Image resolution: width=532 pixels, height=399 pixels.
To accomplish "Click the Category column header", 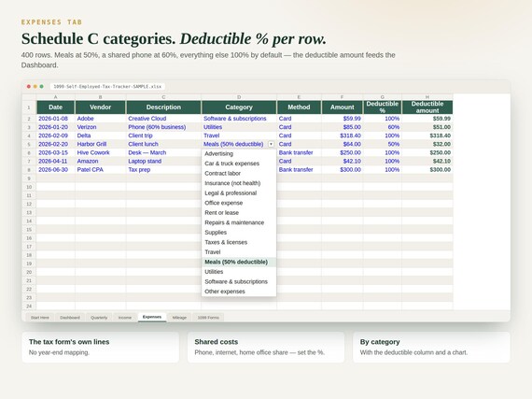I will pyautogui.click(x=239, y=107).
